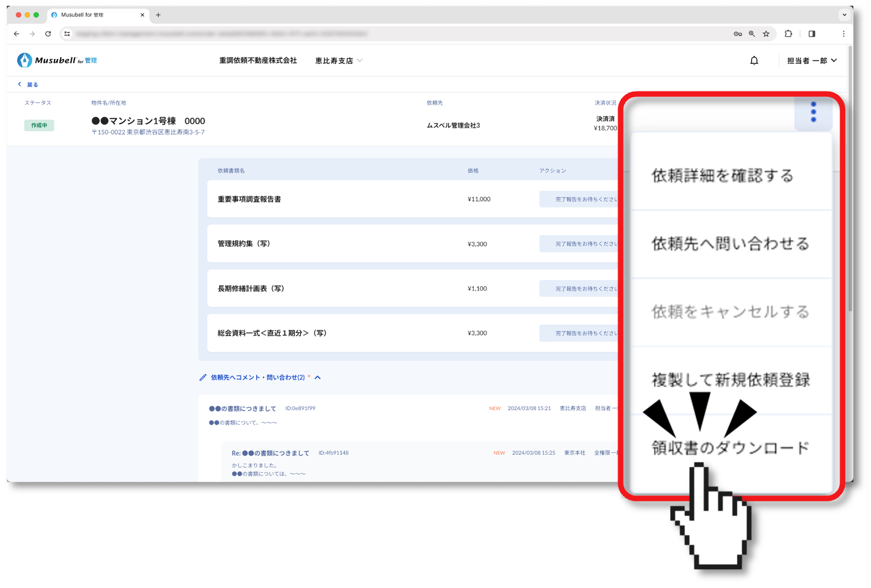
Task: Go back using the 戻る link
Action: [28, 84]
